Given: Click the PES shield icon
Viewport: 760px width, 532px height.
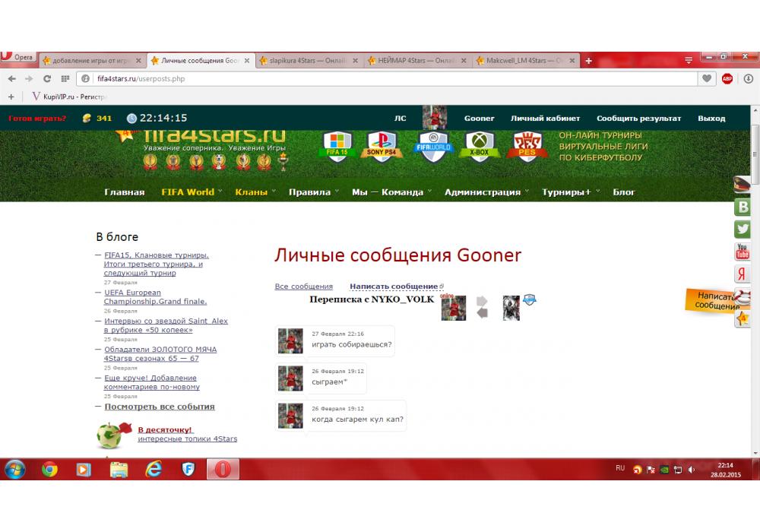Looking at the screenshot, I should [x=527, y=145].
